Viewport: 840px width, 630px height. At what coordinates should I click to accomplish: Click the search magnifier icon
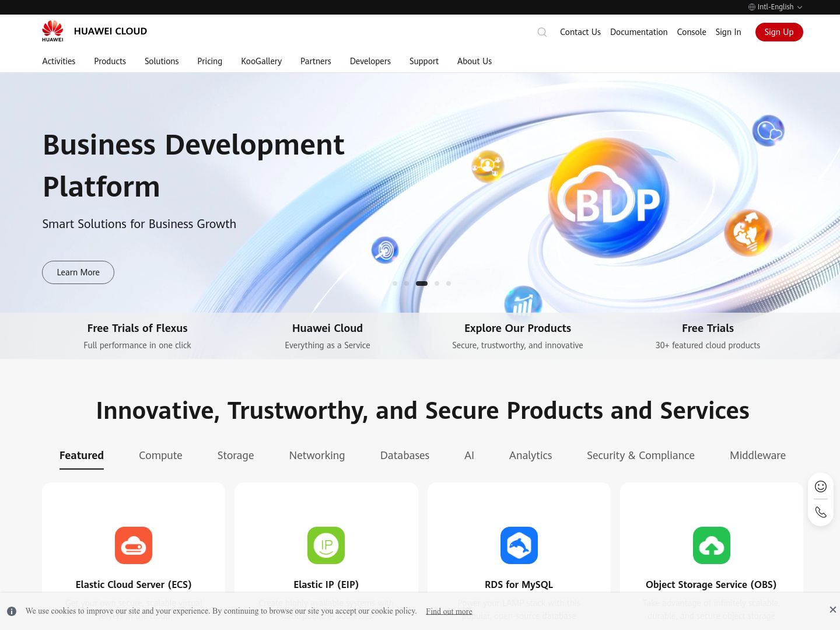(x=542, y=32)
